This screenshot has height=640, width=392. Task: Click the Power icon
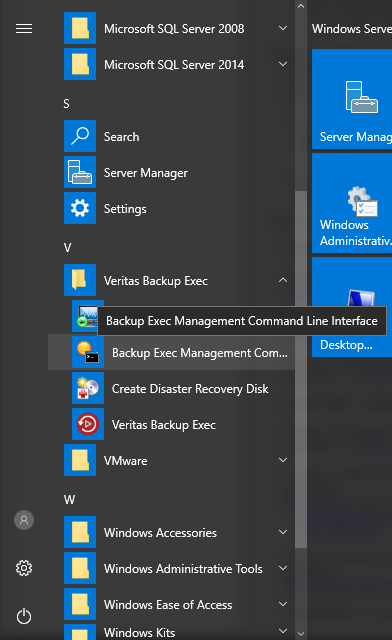[x=24, y=616]
